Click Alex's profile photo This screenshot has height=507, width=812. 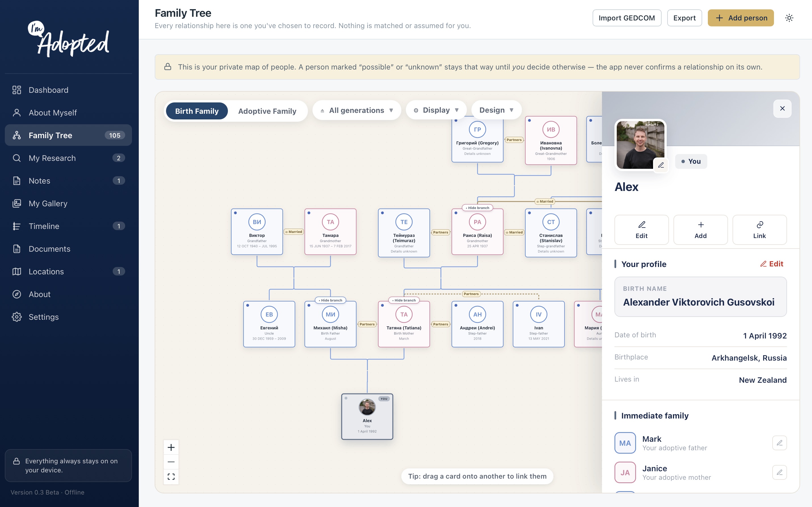click(640, 144)
